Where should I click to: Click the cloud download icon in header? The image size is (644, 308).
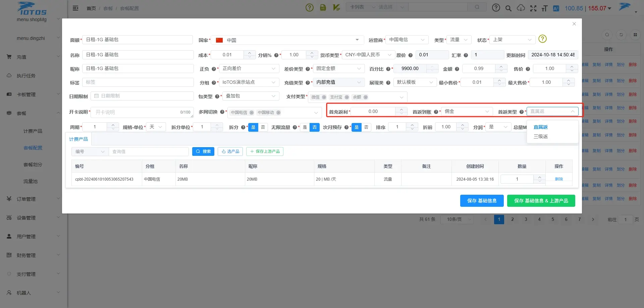click(x=521, y=8)
